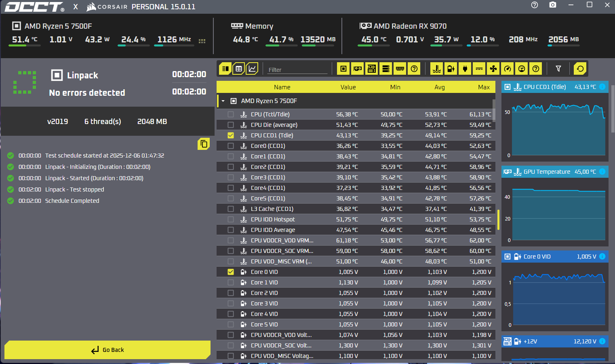Image resolution: width=615 pixels, height=364 pixels.
Task: Click the CPU usage 24.4 % bar
Action: pos(134,46)
